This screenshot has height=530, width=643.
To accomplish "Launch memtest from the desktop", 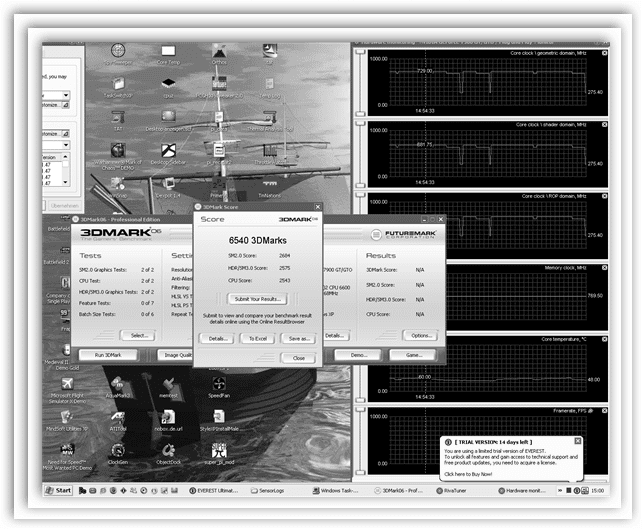I will coord(168,388).
